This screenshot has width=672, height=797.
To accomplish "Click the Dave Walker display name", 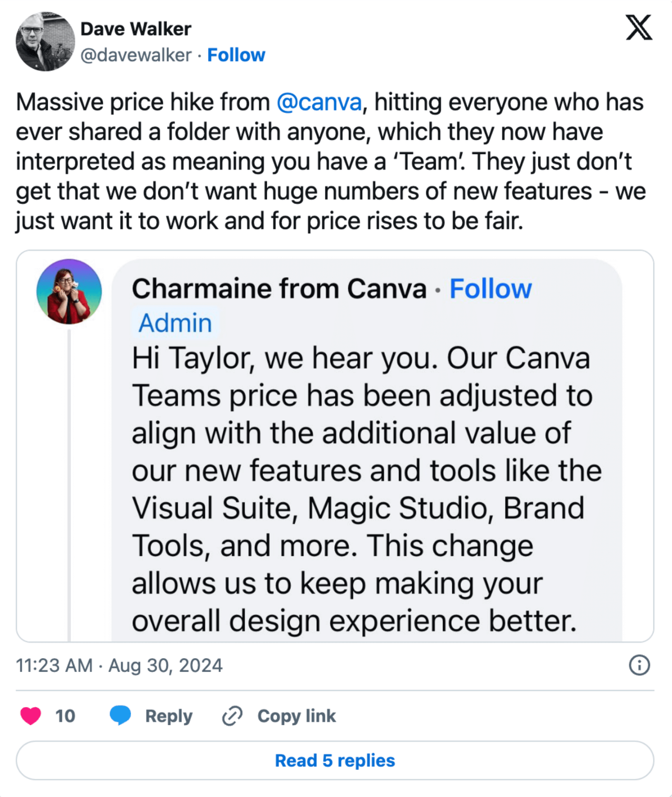I will 136,29.
